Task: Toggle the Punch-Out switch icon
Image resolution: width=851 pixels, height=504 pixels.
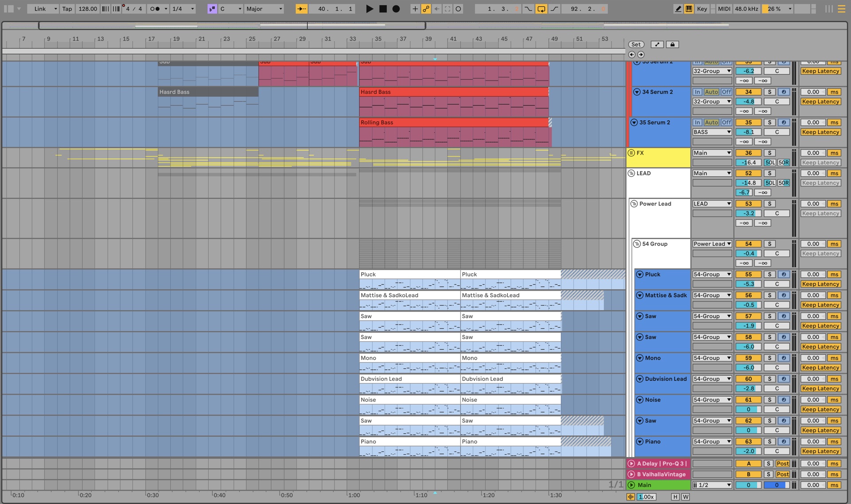Action: point(554,9)
